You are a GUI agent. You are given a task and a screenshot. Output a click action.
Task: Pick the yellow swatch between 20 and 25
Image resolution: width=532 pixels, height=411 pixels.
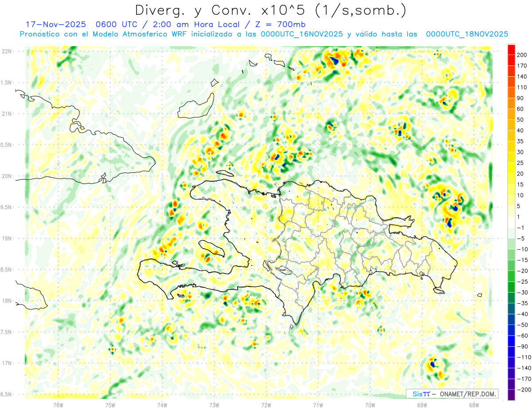coord(511,168)
